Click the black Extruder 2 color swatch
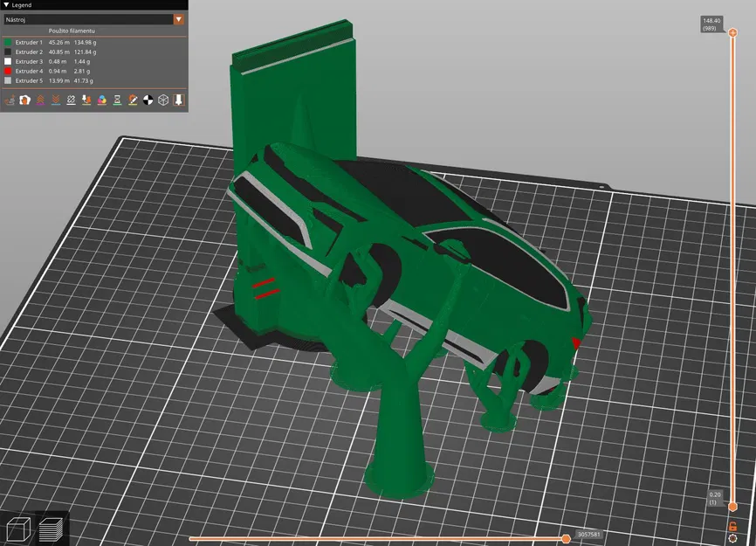Image resolution: width=756 pixels, height=546 pixels. [x=8, y=52]
